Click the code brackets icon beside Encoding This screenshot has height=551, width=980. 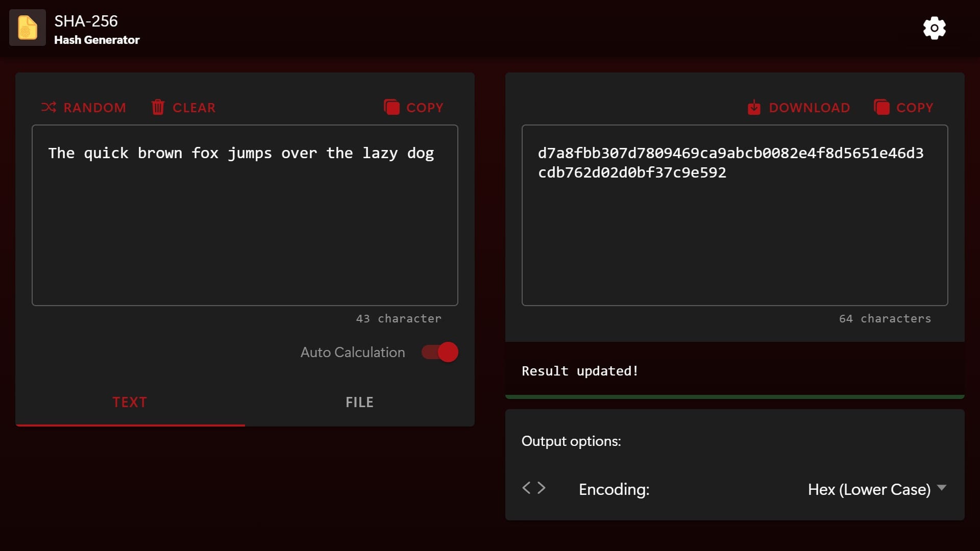tap(534, 488)
